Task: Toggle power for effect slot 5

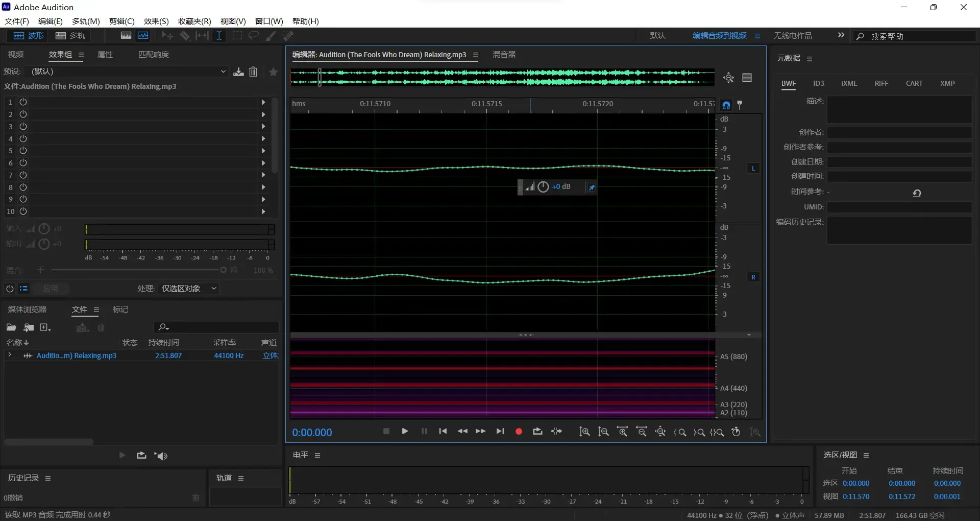Action: [x=23, y=151]
